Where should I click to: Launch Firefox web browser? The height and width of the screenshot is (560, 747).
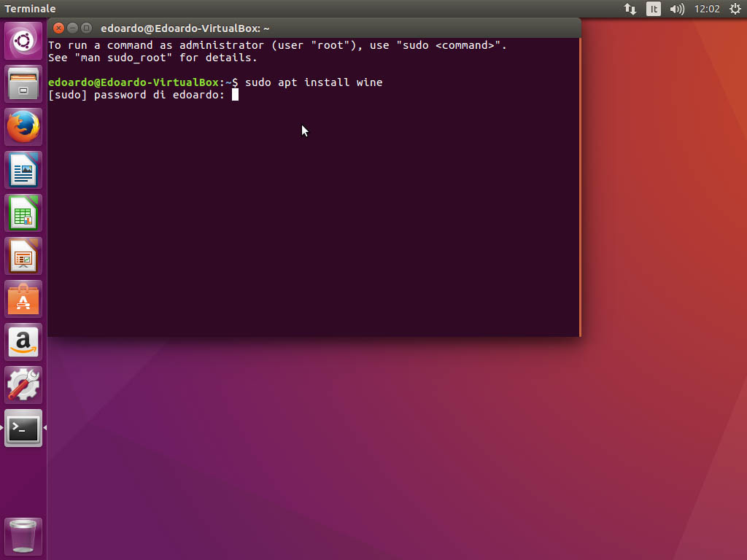pos(24,127)
